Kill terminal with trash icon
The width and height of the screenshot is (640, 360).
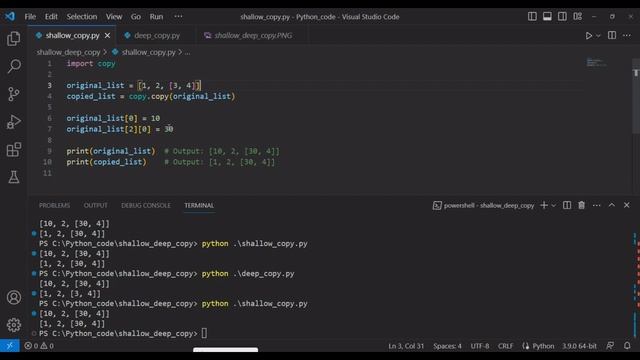tap(582, 205)
